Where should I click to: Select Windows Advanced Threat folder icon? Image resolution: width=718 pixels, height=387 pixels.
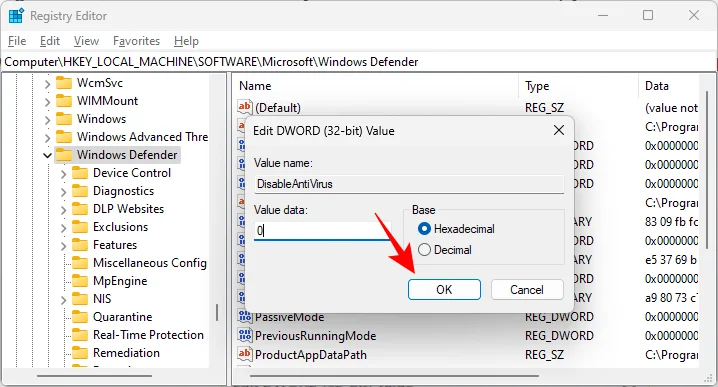click(64, 136)
